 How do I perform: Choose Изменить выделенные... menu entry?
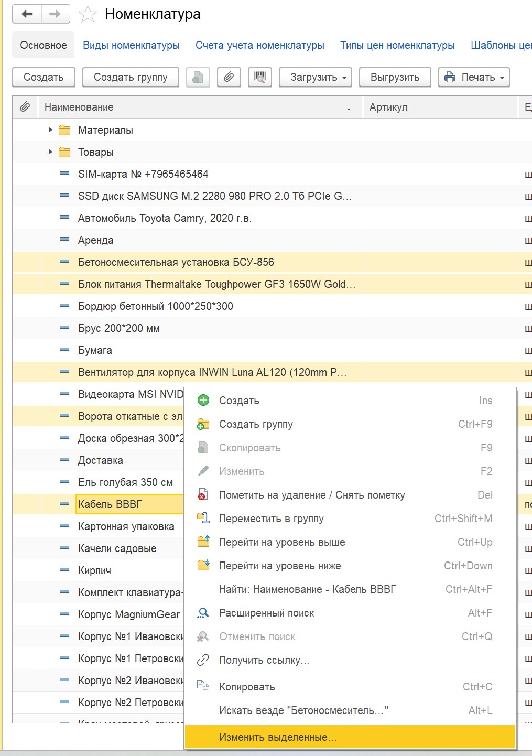click(x=350, y=737)
